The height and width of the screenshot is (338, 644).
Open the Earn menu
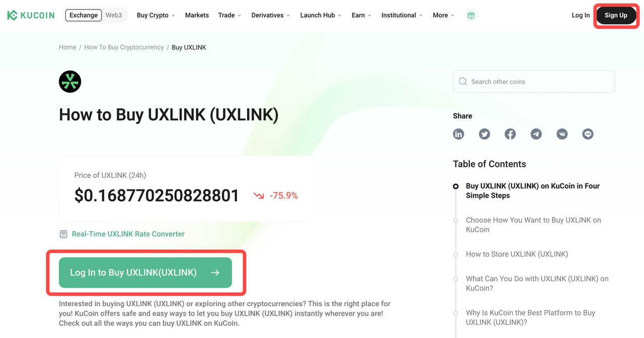point(361,15)
